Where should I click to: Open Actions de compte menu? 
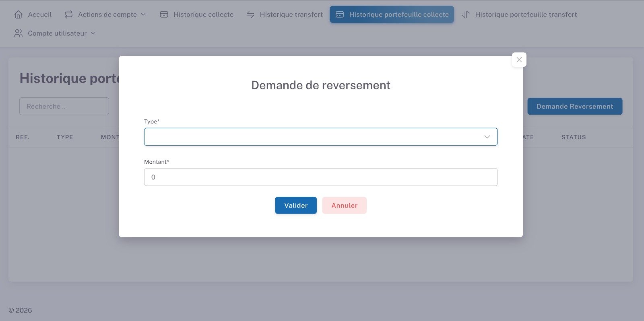point(105,14)
